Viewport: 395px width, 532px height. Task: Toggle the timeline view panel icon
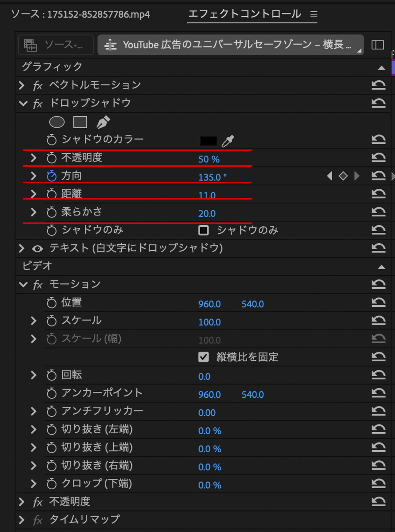(377, 45)
